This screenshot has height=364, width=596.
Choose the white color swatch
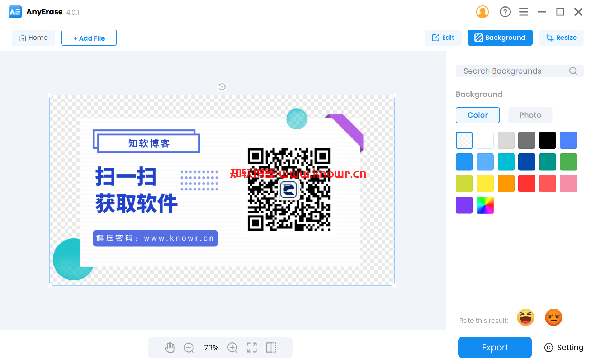coord(485,141)
